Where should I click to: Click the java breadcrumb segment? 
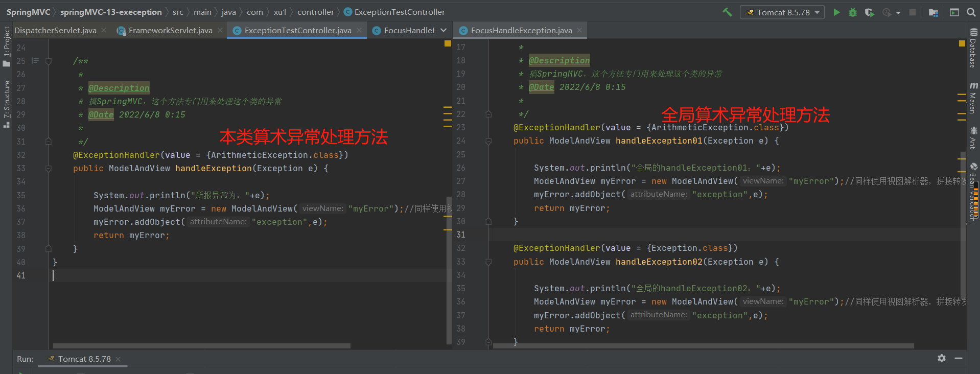point(228,12)
